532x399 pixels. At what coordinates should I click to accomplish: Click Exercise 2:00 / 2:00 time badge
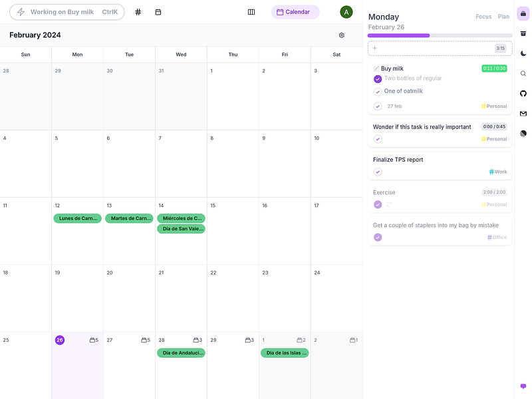tap(494, 192)
